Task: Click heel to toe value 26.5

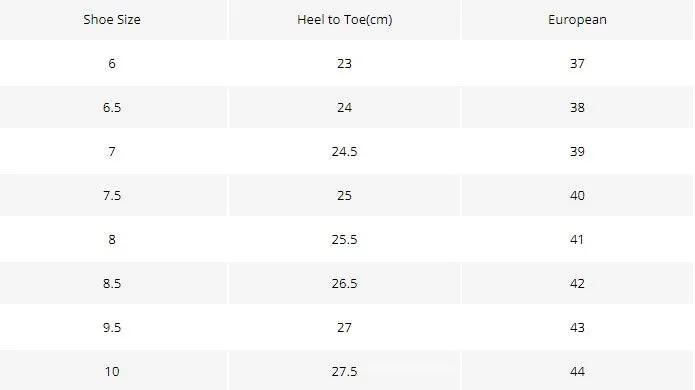Action: pyautogui.click(x=344, y=283)
